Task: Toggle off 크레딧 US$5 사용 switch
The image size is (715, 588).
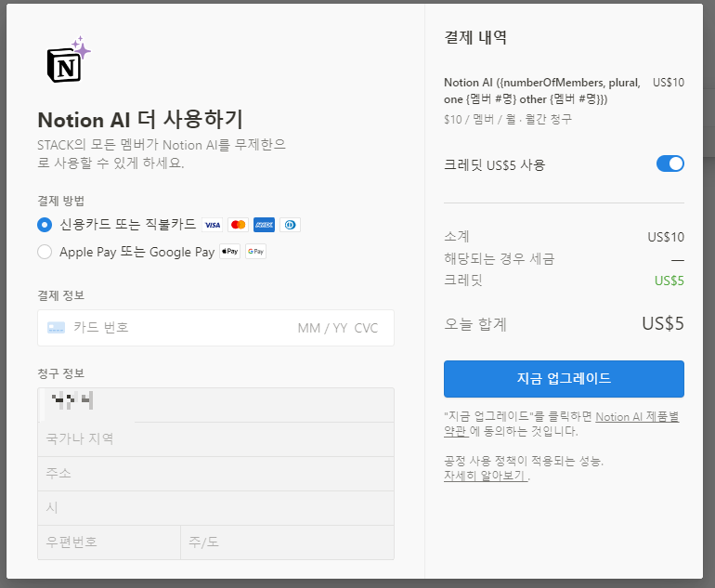Action: pyautogui.click(x=669, y=163)
